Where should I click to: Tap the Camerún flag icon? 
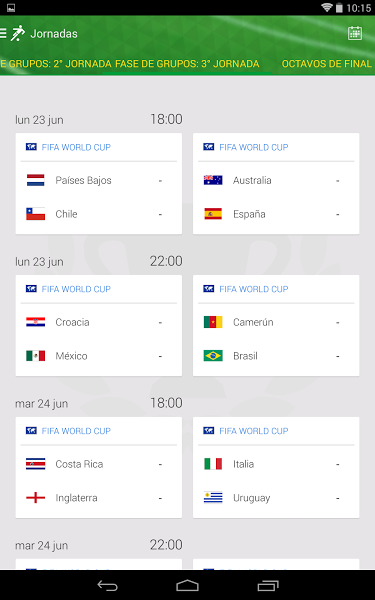point(213,322)
